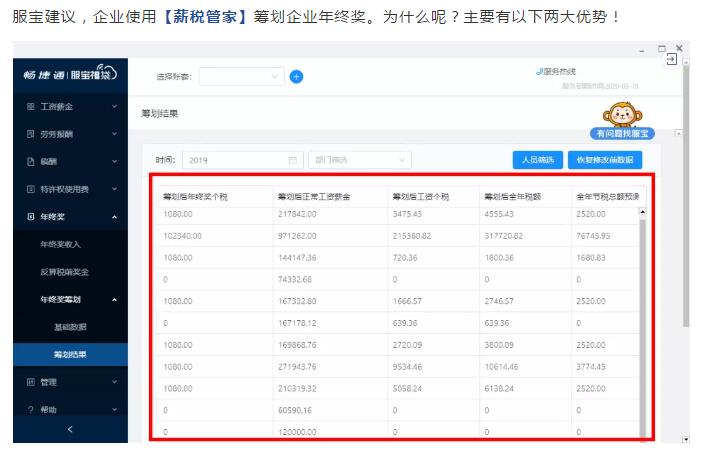The image size is (707, 457).
Task: Click the 畅捷通 服宝福袋 logo
Action: [70, 74]
